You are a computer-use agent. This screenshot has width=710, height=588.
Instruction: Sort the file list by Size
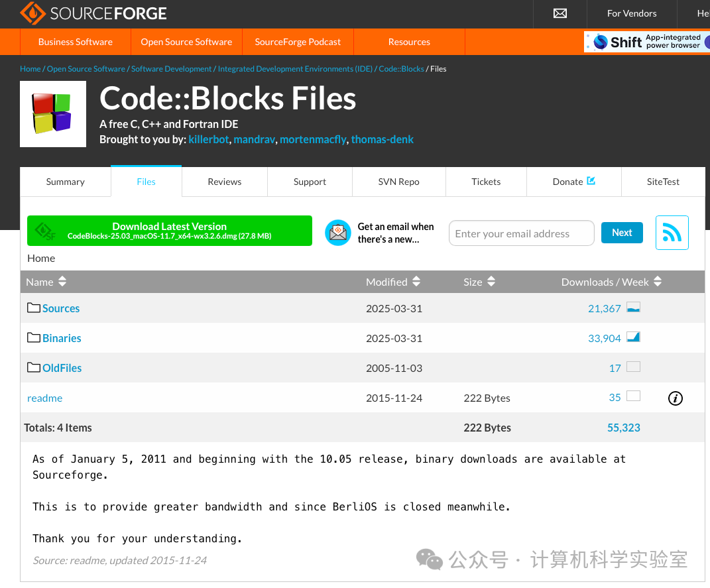(479, 282)
